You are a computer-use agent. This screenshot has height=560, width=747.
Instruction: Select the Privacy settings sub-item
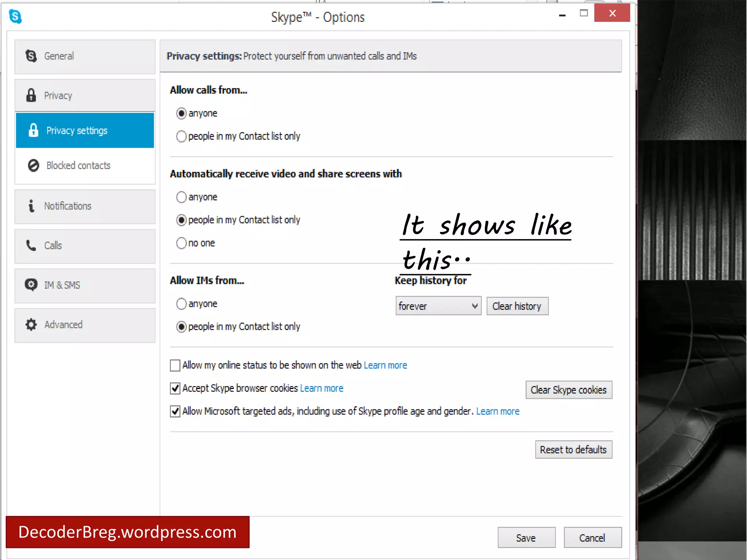(x=85, y=130)
